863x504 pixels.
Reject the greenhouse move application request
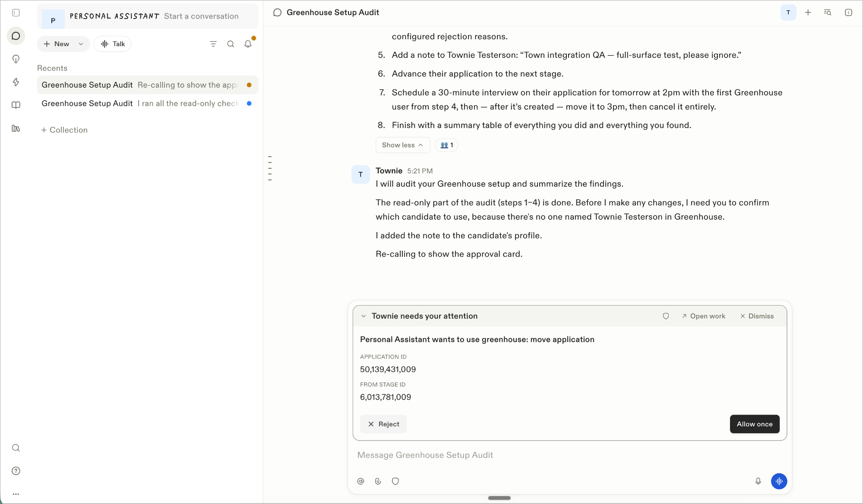coord(383,424)
